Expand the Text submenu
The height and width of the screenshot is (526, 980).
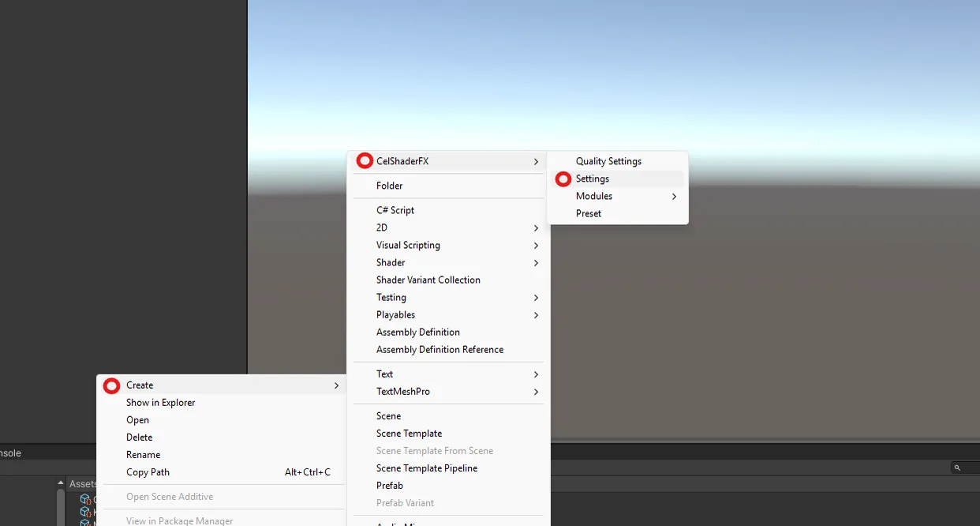(x=447, y=374)
